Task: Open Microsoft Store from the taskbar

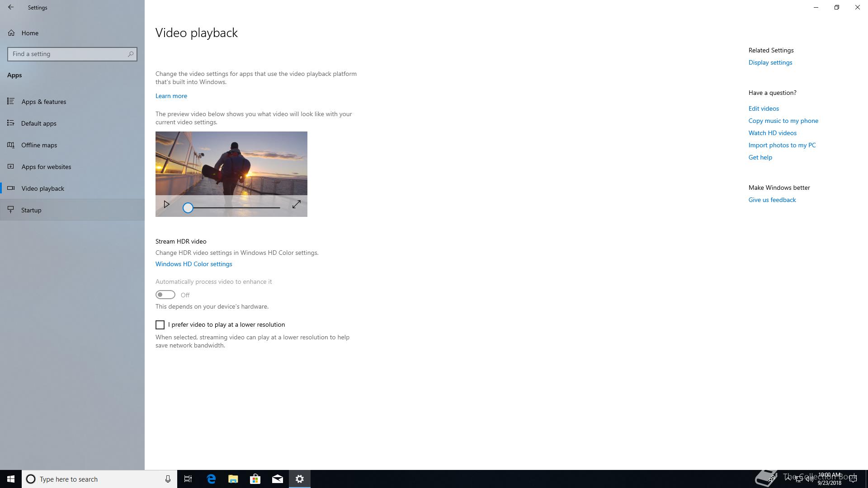Action: click(255, 479)
